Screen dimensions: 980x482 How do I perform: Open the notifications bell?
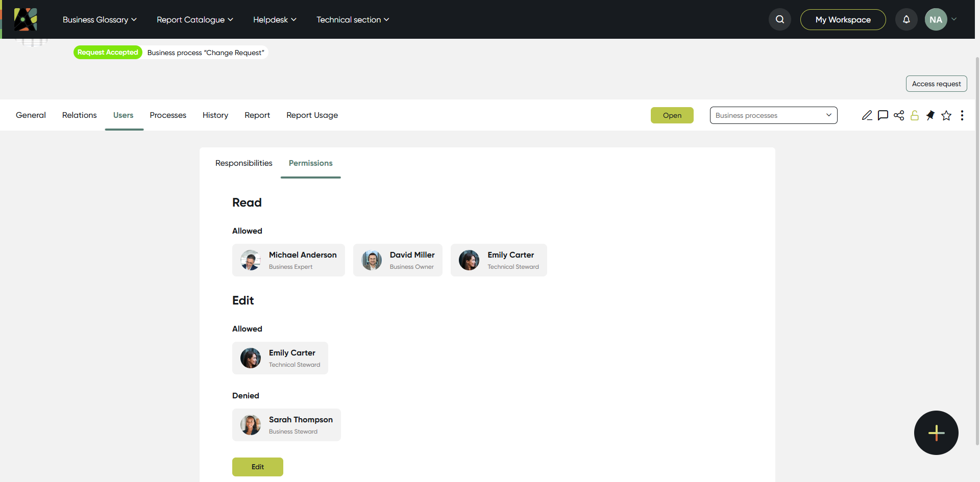click(x=906, y=19)
